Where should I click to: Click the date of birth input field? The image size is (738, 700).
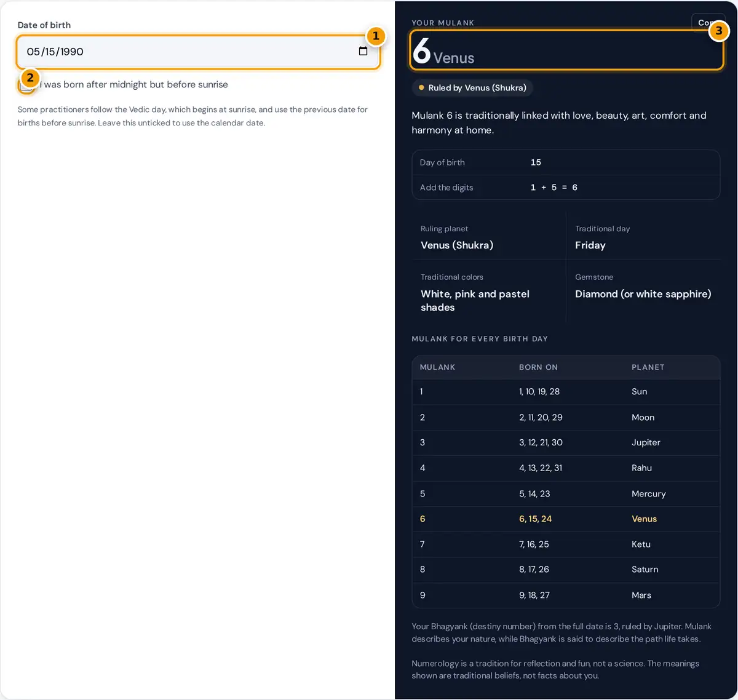click(198, 52)
